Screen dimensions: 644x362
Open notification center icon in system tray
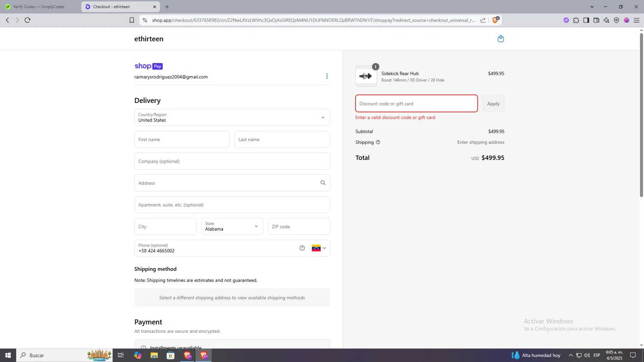click(x=633, y=355)
